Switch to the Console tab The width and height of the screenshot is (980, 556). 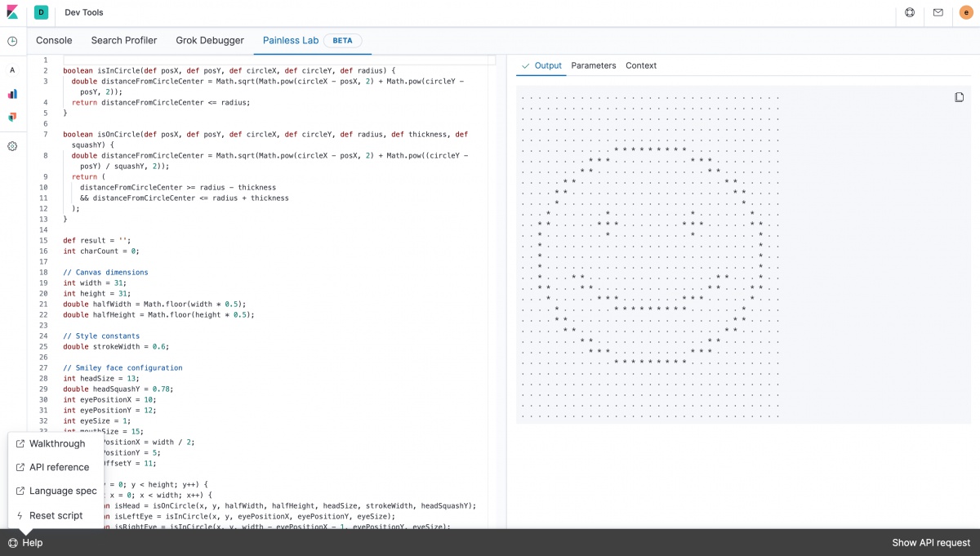(54, 40)
